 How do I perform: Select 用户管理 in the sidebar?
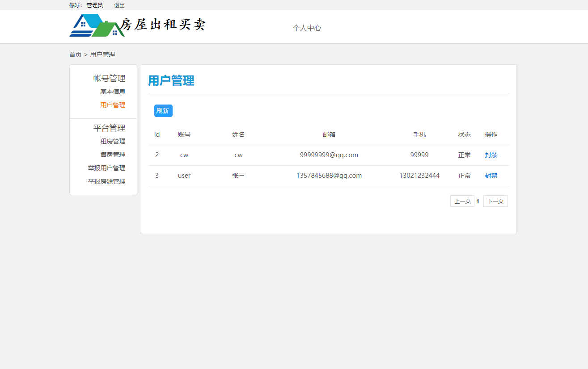(113, 105)
